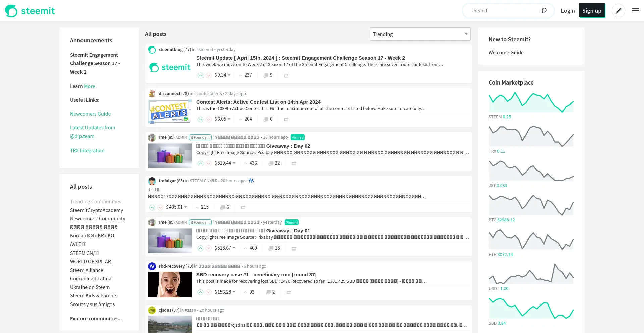This screenshot has height=333, width=644.
Task: Open SBD recovery case #1 post title
Action: 256,275
